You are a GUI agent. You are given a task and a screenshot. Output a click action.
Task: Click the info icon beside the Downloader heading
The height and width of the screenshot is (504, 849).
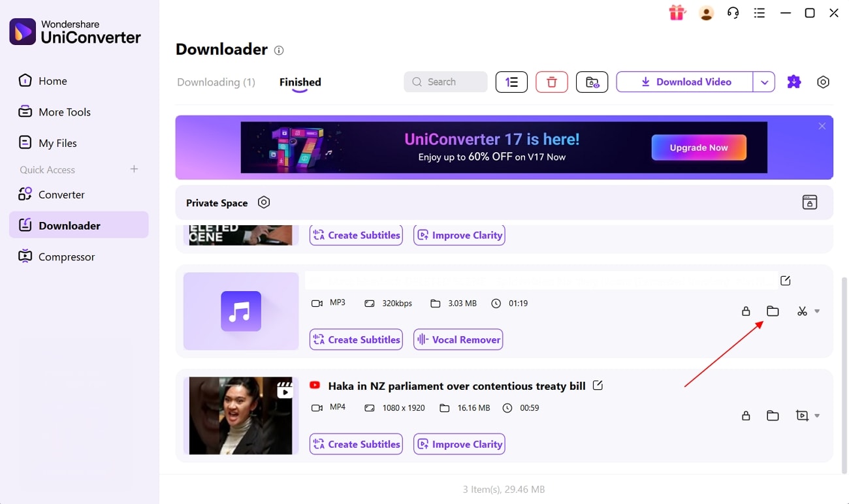coord(279,50)
